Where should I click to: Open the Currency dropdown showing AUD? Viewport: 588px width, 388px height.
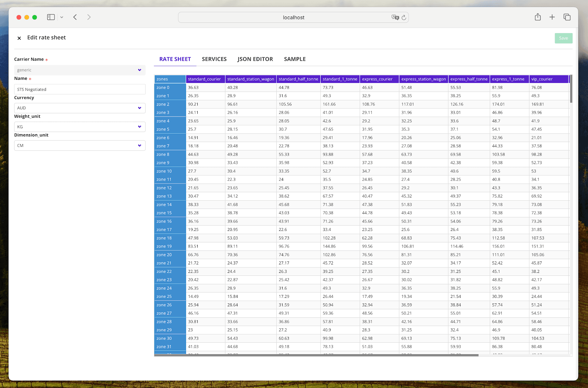pyautogui.click(x=79, y=108)
